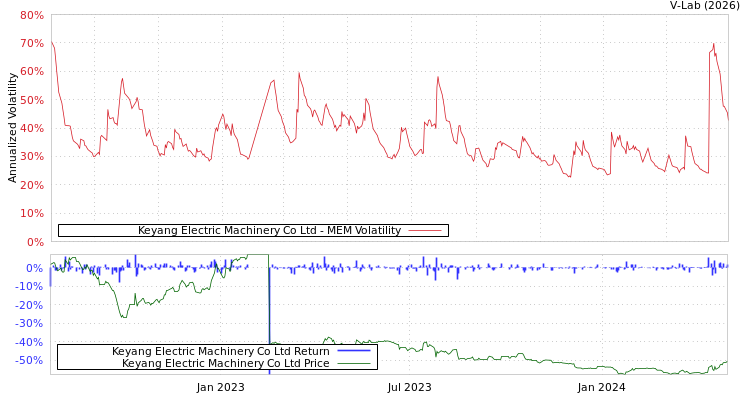Select the Keyang Electric Machinery Price legend label

coord(225,363)
